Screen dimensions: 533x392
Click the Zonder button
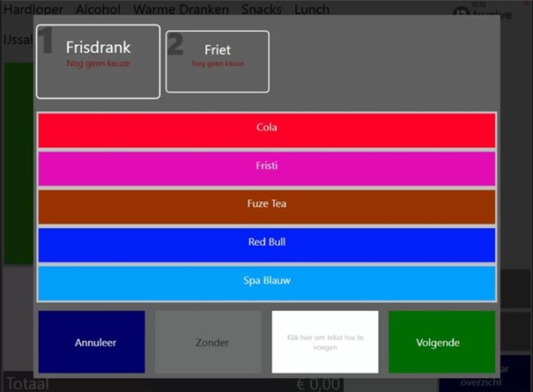[x=208, y=342]
